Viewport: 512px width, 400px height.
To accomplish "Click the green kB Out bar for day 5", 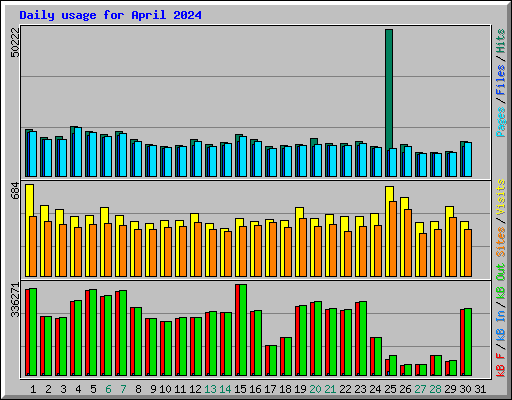I will coord(93,332).
